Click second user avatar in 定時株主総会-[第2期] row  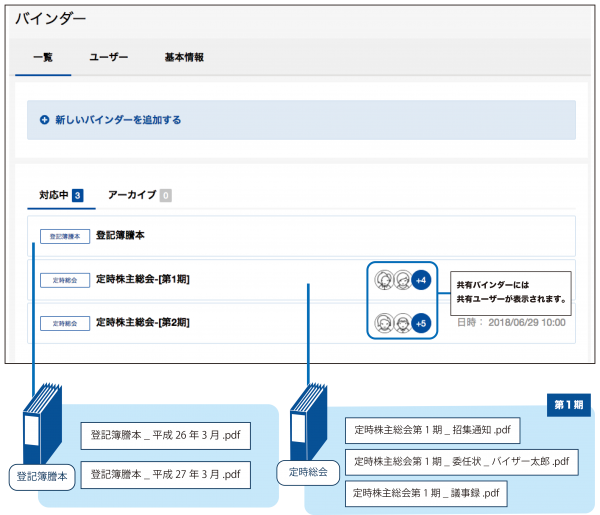coord(402,323)
